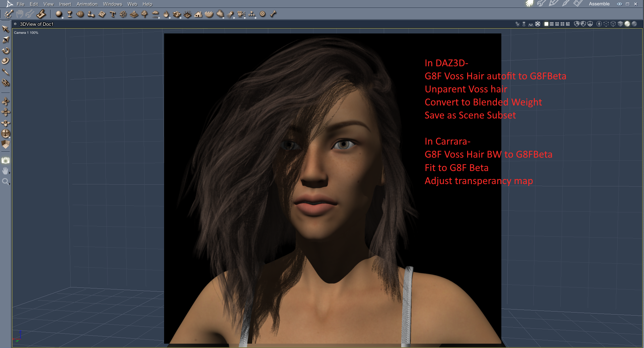Screen dimensions: 644x348
Task: Open the Camera 1 view dropdown
Action: tap(26, 33)
